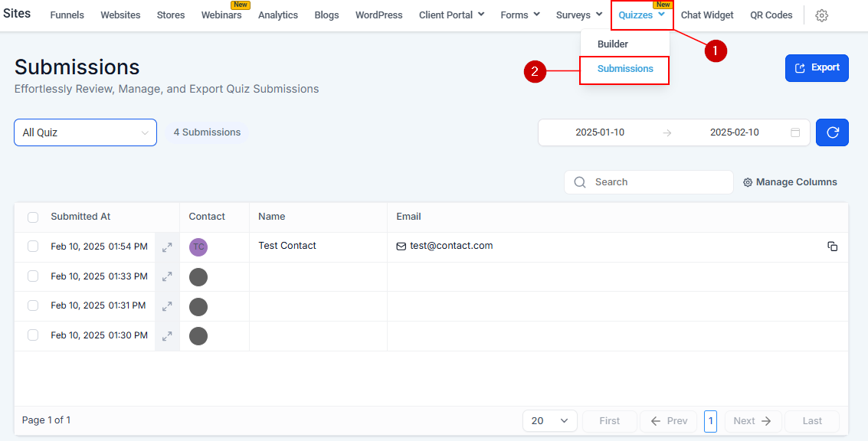Image resolution: width=868 pixels, height=441 pixels.
Task: Click the grey avatar in 01:33 PM row
Action: 198,276
